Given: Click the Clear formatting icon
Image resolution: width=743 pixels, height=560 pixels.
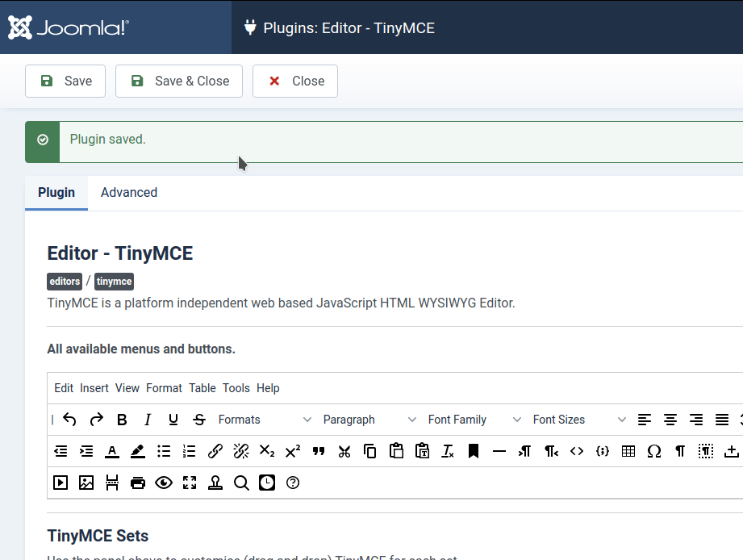Looking at the screenshot, I should pos(448,452).
